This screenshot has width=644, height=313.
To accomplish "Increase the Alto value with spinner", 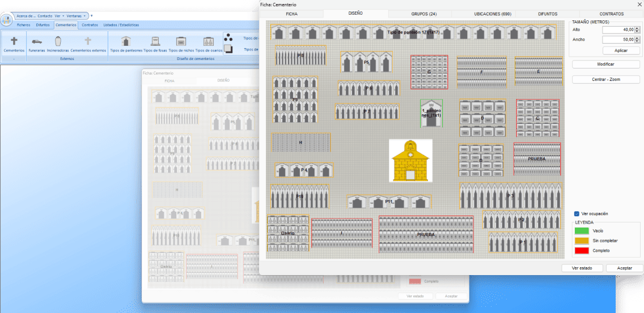I will (x=637, y=28).
